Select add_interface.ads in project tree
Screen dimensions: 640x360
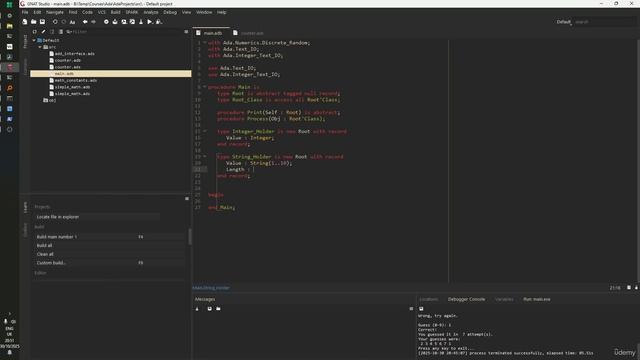74,53
